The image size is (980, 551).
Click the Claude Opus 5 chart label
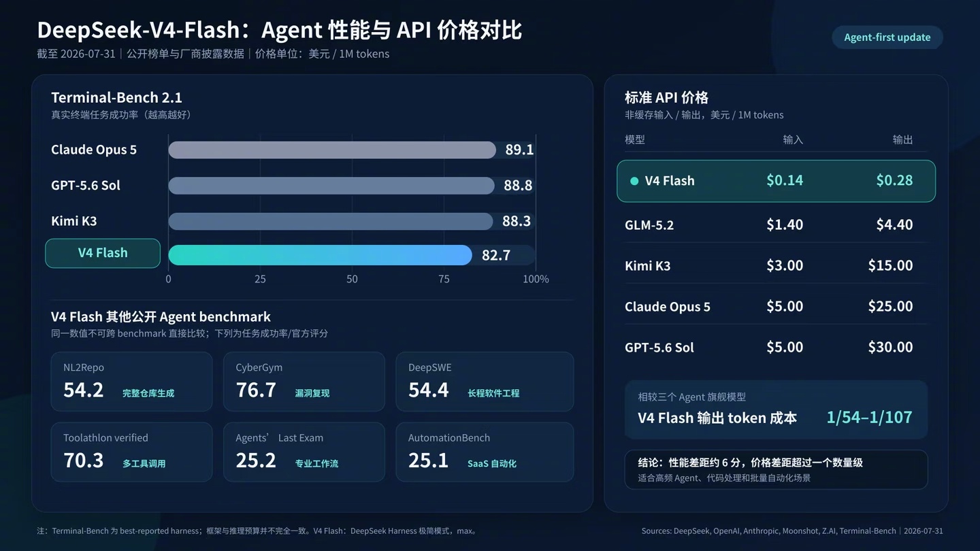click(94, 150)
